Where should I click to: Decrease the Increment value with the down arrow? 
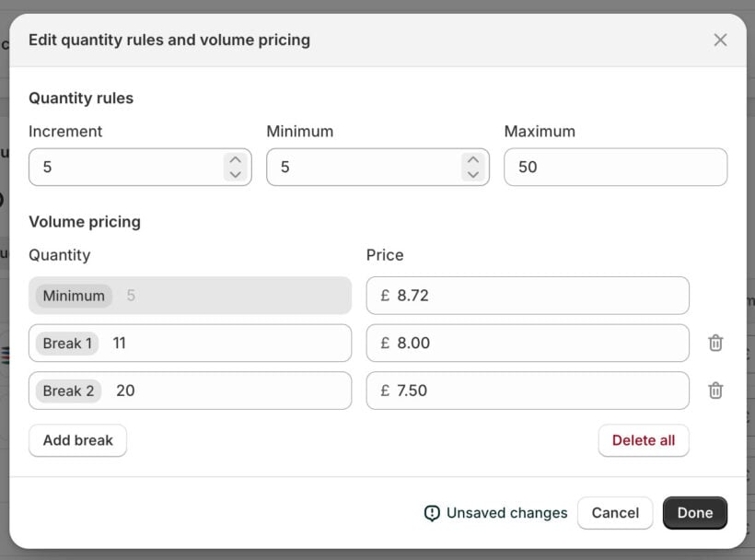[x=236, y=174]
